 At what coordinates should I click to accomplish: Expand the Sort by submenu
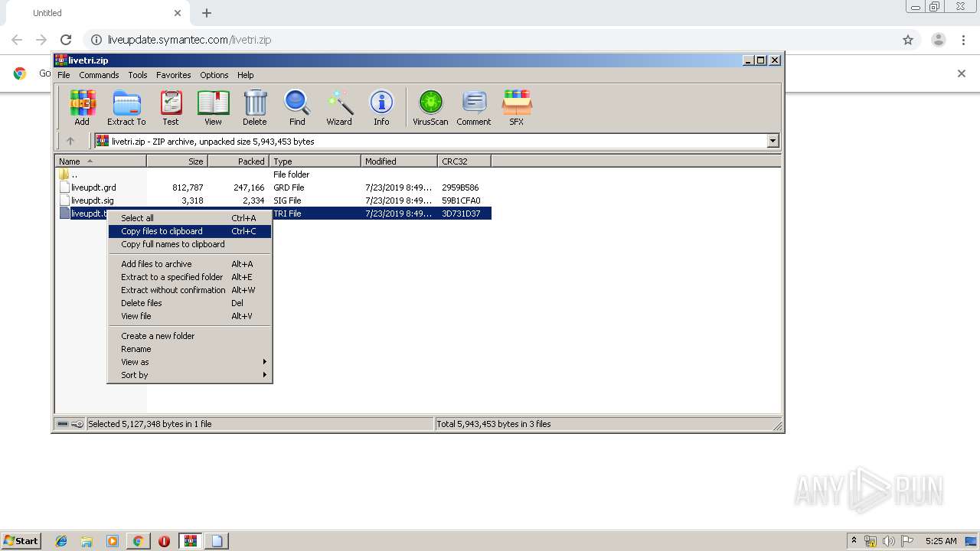[190, 375]
